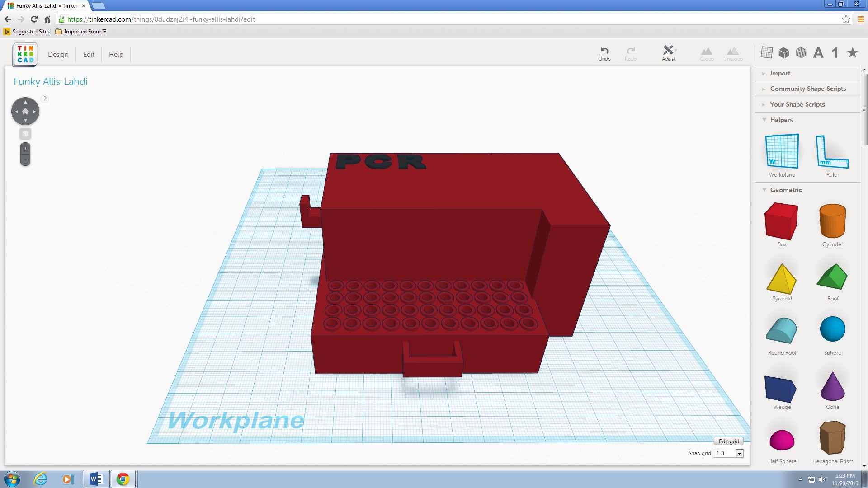
Task: Click the home view button
Action: tap(25, 111)
